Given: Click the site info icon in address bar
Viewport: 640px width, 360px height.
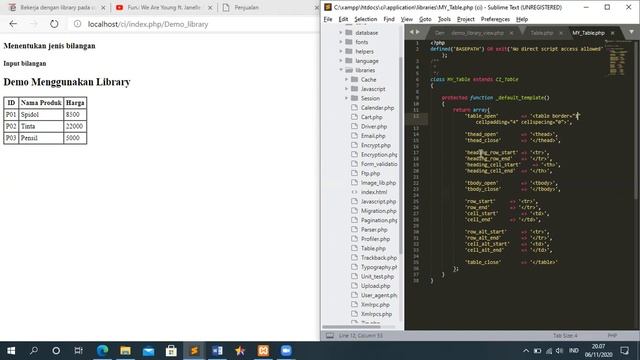Looking at the screenshot, I should 77,24.
